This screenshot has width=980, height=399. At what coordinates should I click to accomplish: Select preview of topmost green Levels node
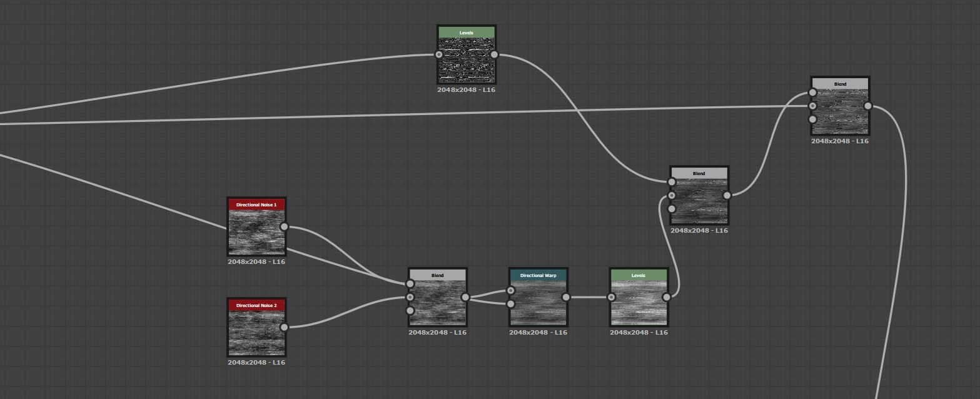pyautogui.click(x=467, y=60)
